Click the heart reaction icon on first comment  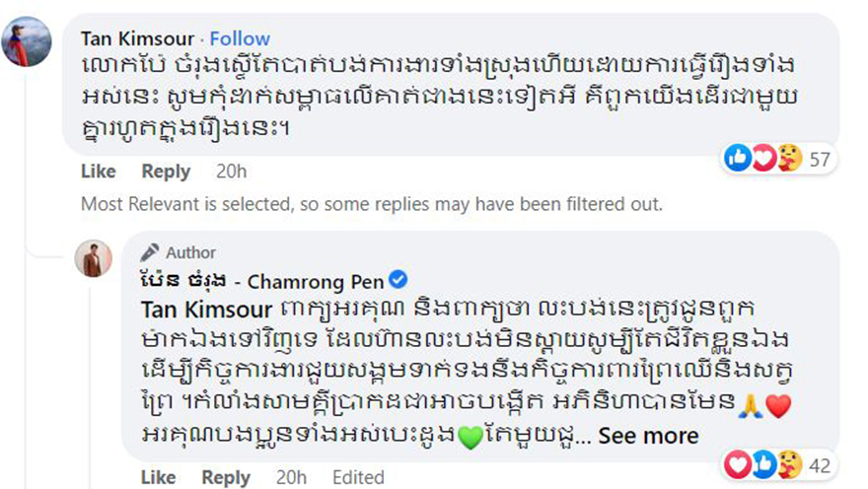(x=761, y=158)
